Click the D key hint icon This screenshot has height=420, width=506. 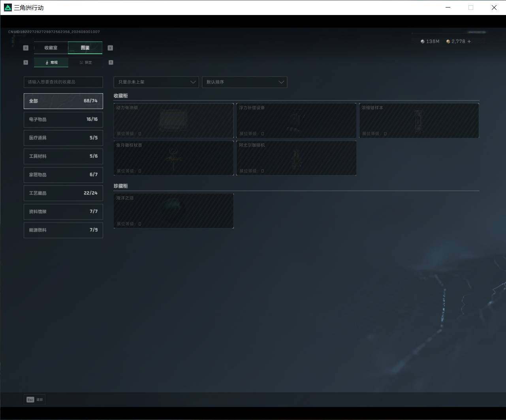tap(111, 62)
